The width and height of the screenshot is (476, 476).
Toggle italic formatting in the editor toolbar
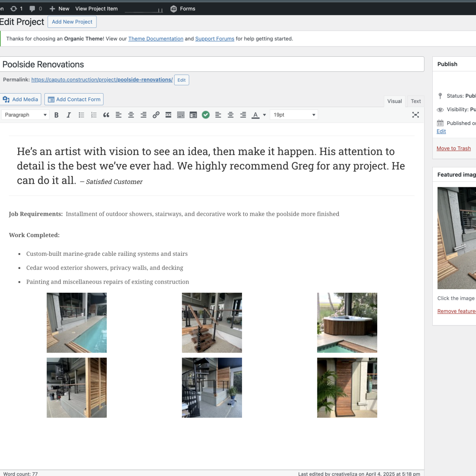(x=69, y=115)
